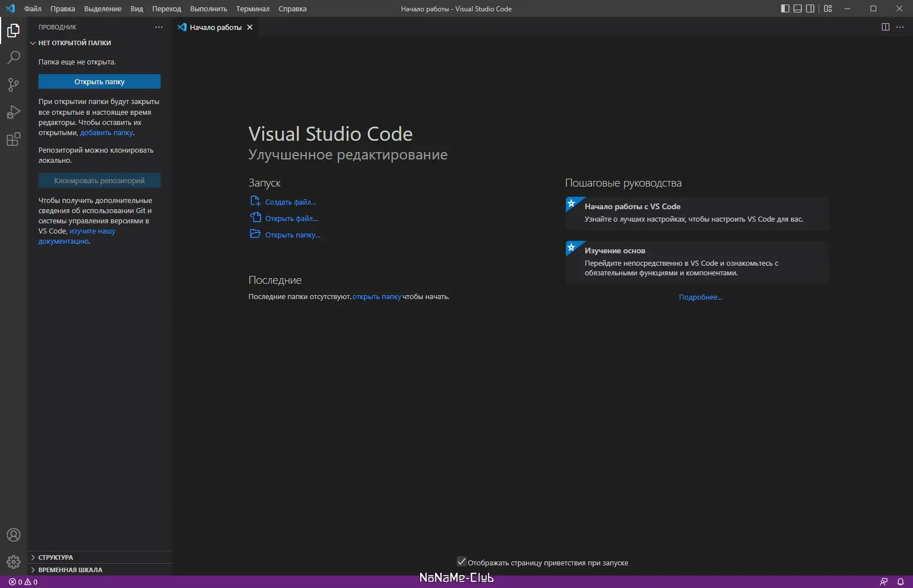
Task: Open the Файл menu
Action: coord(33,8)
